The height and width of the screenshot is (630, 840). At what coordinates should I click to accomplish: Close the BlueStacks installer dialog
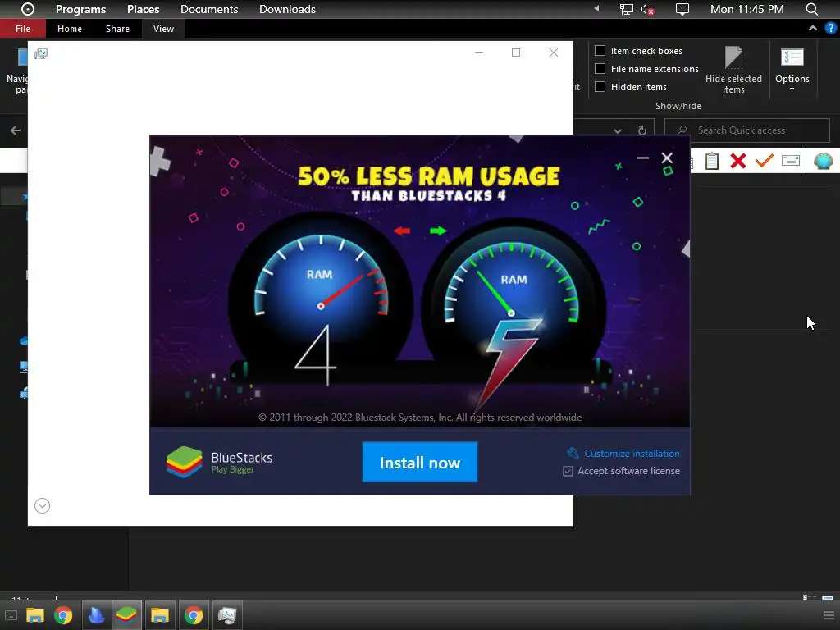[x=667, y=157]
